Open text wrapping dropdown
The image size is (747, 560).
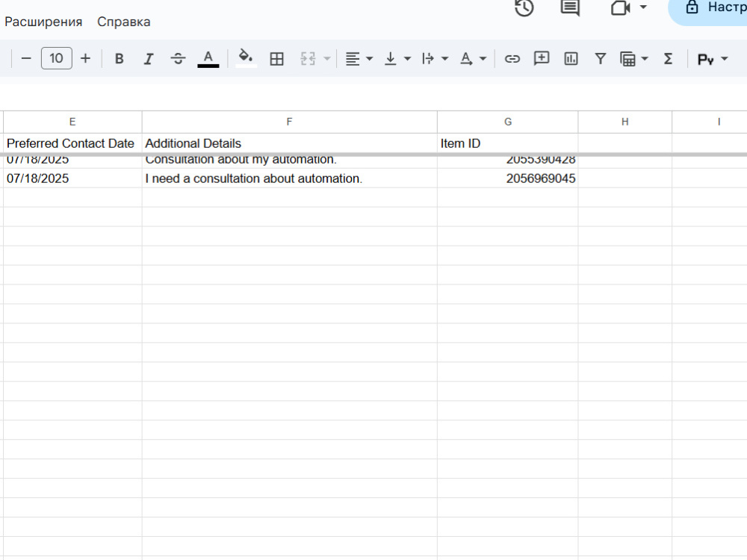pos(435,58)
